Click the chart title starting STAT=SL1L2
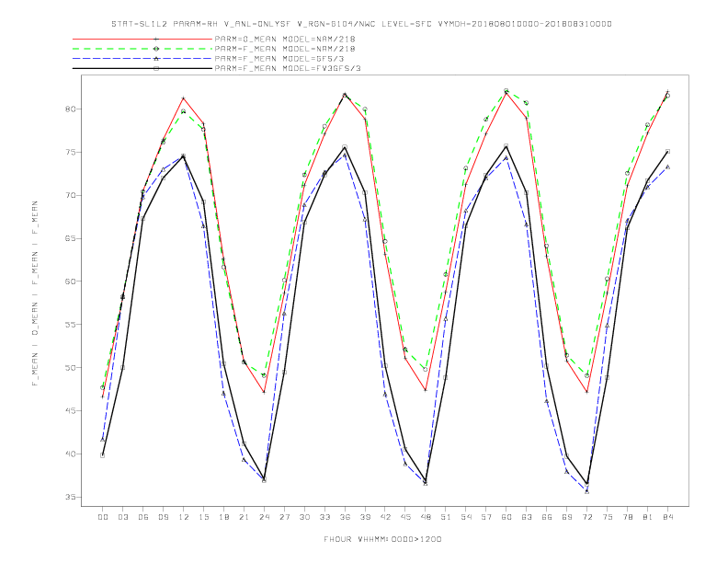This screenshot has height=563, width=728. click(x=361, y=24)
